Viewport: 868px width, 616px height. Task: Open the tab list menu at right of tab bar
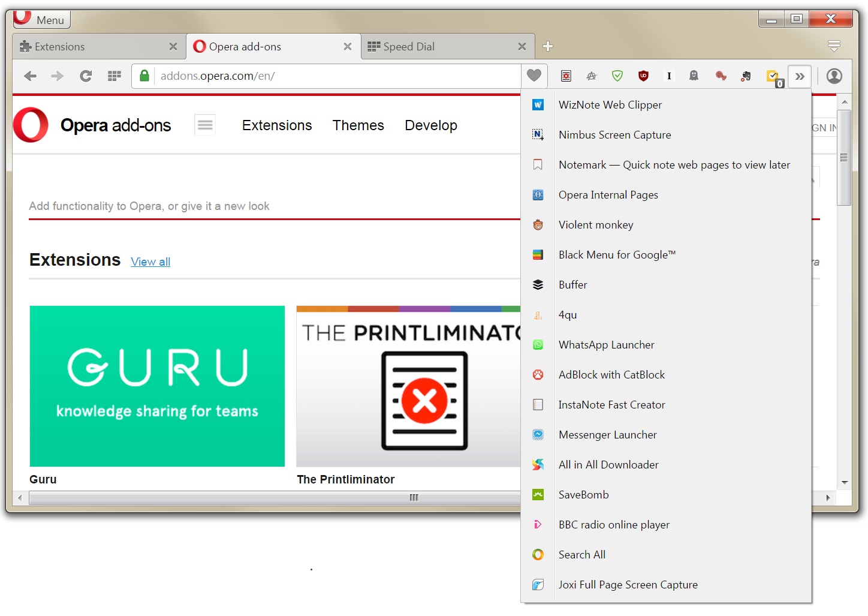pyautogui.click(x=833, y=46)
